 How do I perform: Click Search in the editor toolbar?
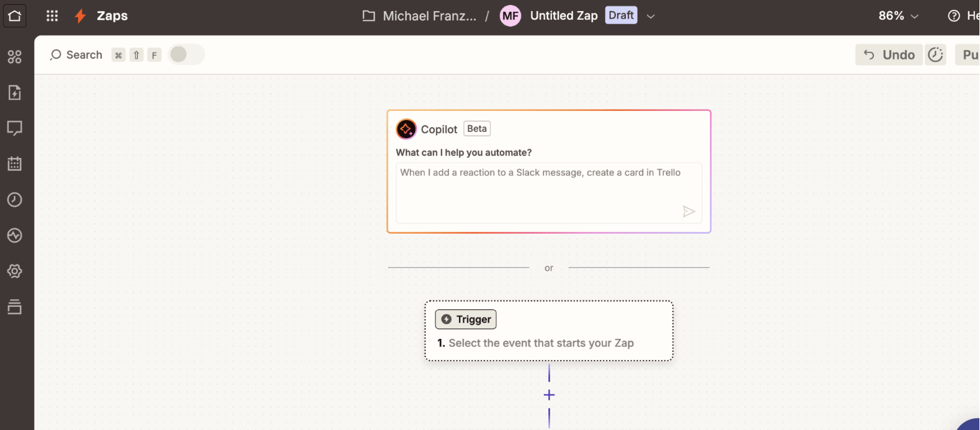coord(76,55)
